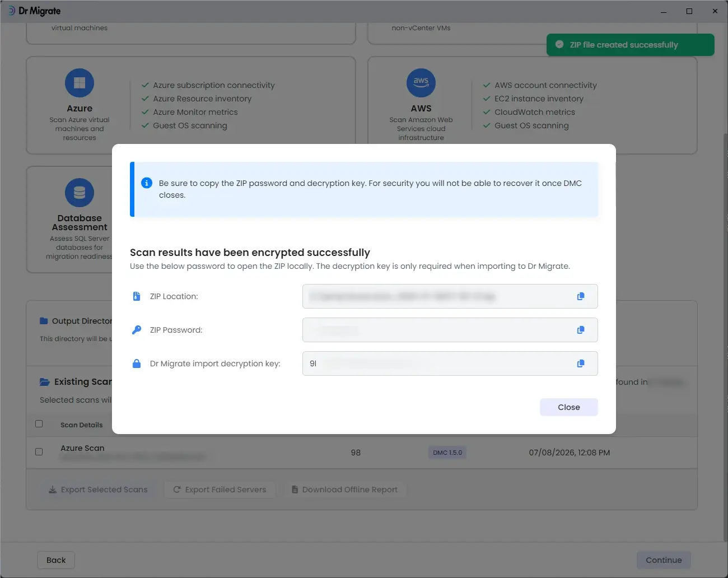This screenshot has height=578, width=728.
Task: Close the encryption results dialog
Action: click(x=569, y=407)
